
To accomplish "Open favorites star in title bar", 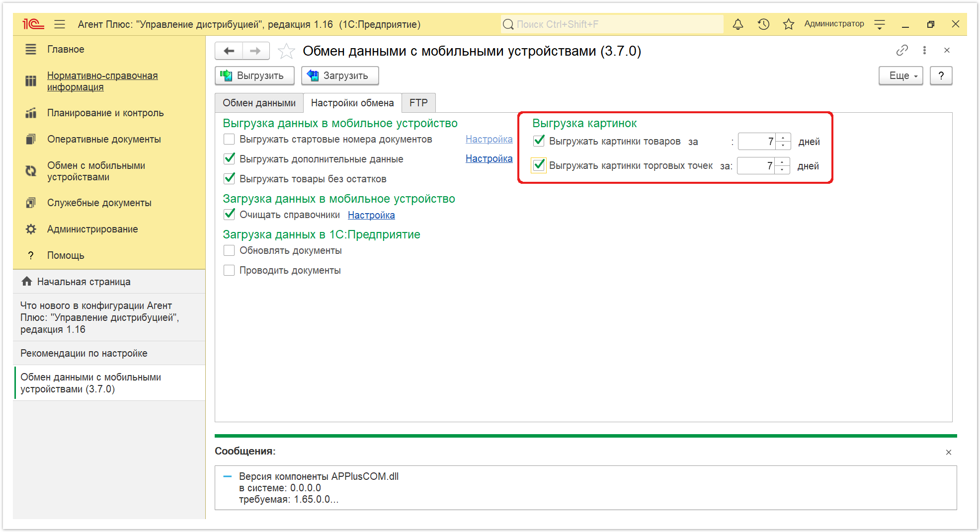I will click(x=788, y=24).
